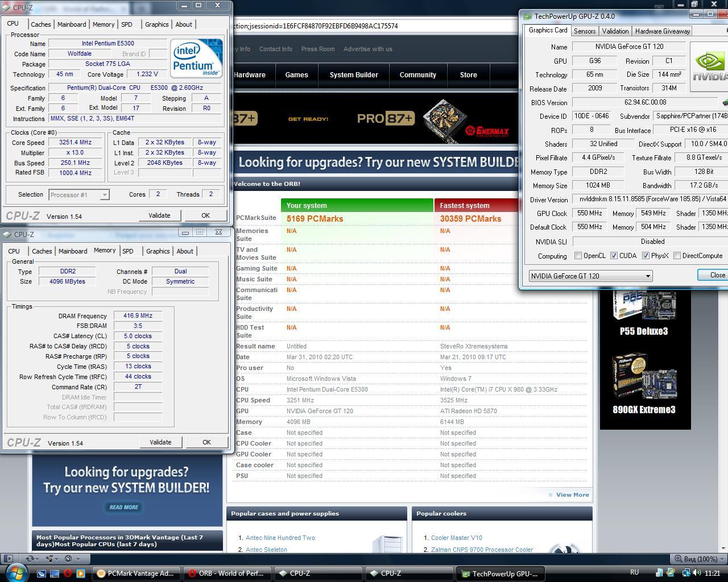Open dropdown arrow next to Opera sync icon

pos(38,559)
